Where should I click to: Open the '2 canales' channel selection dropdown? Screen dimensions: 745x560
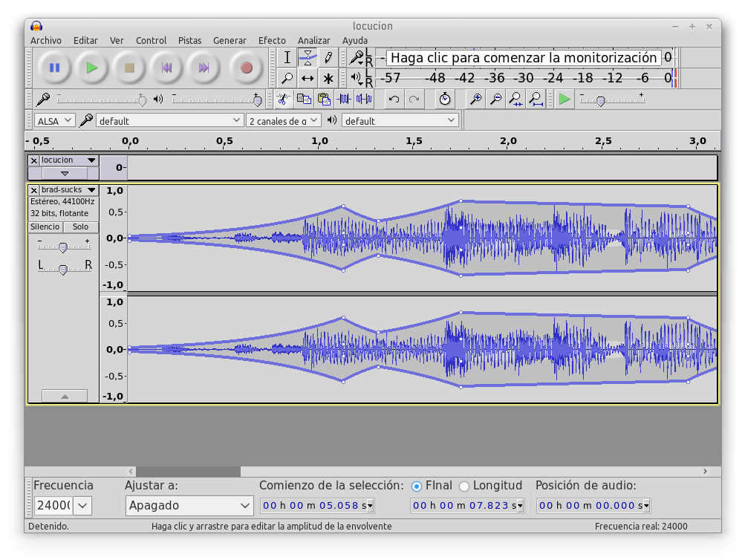(x=283, y=120)
